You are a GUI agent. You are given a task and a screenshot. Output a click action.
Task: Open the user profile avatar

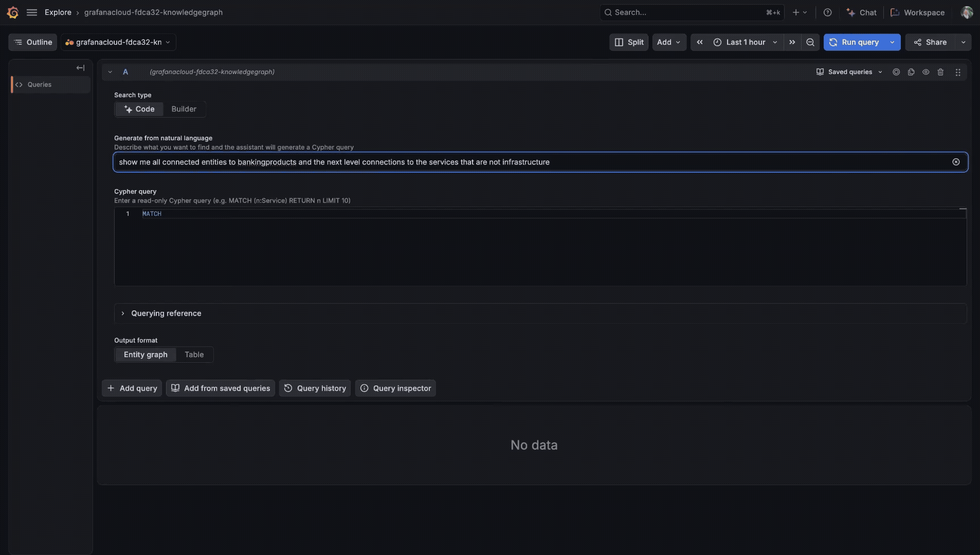click(x=967, y=12)
